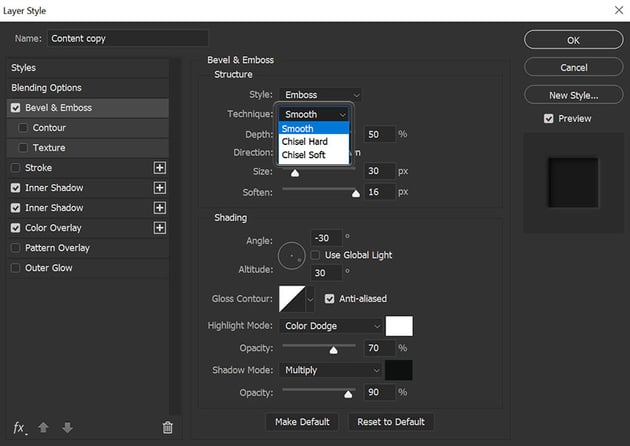Choose Smooth from the Technique list
Screen dimensions: 630x446
[x=314, y=129]
